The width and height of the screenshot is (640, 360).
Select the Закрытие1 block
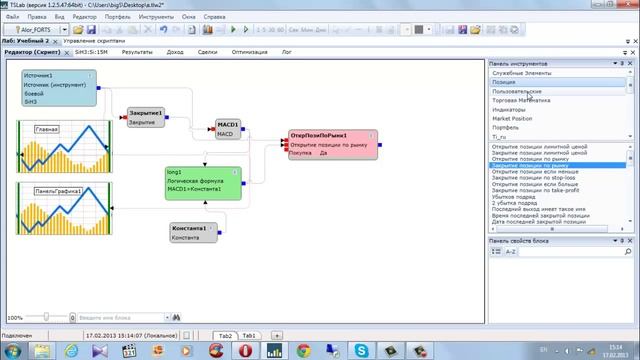146,117
